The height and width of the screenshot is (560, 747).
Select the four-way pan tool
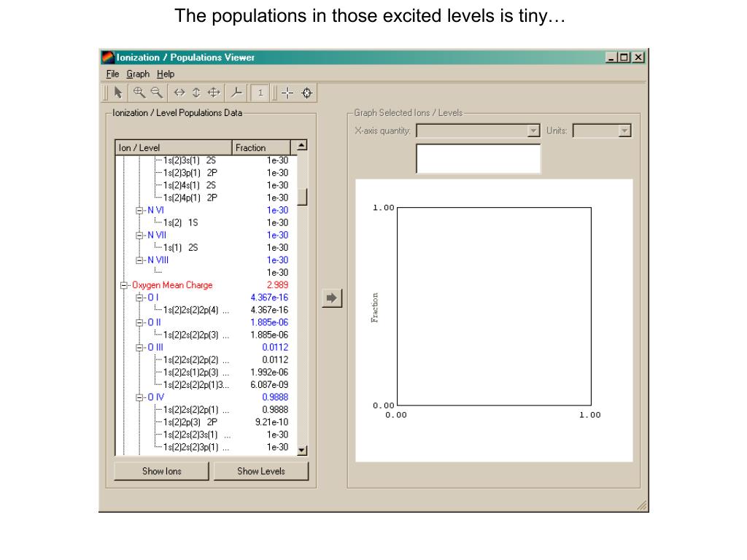(x=214, y=93)
